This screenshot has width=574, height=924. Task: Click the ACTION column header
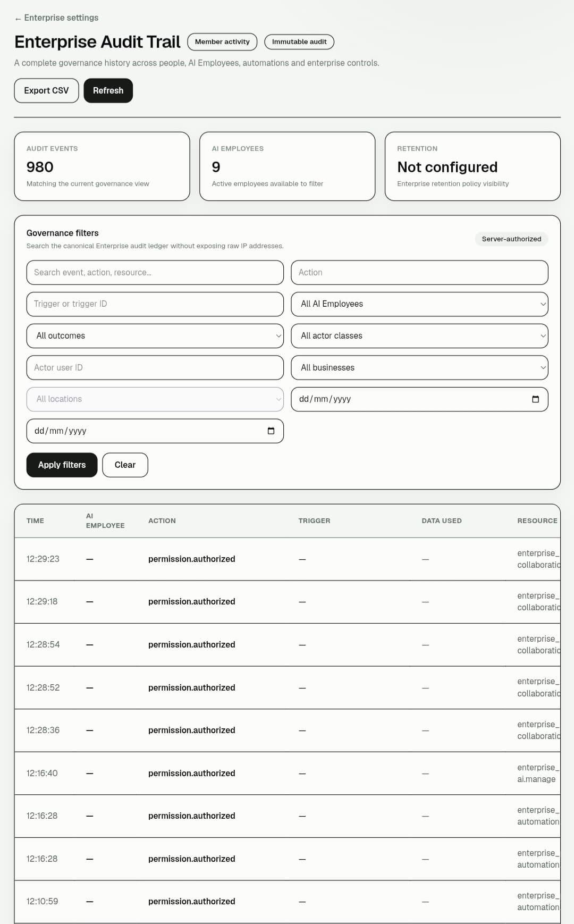162,521
